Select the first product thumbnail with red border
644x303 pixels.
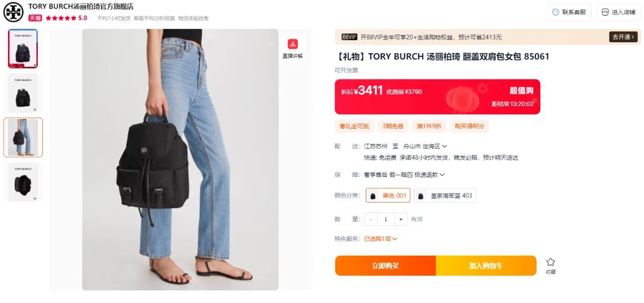[23, 49]
